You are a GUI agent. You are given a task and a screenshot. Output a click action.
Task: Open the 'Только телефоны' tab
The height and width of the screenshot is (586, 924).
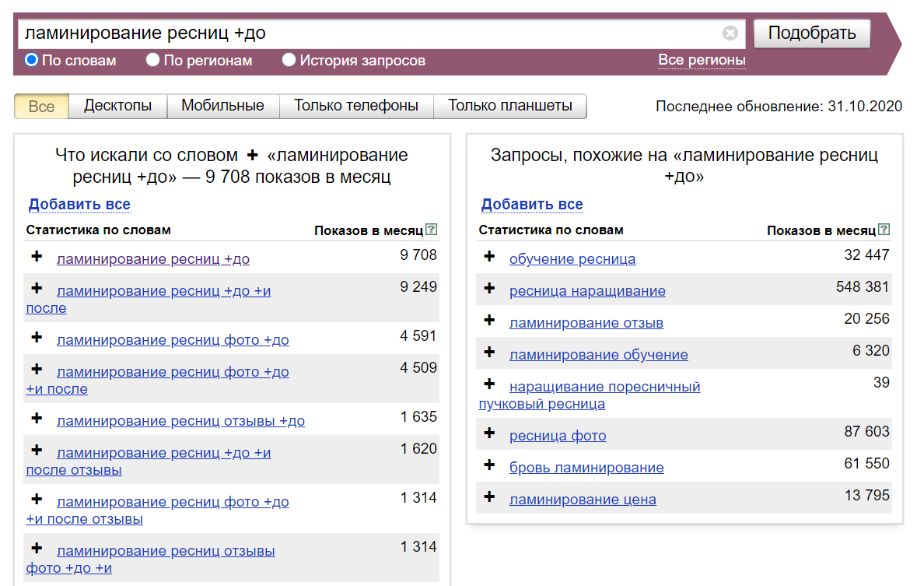[x=355, y=106]
